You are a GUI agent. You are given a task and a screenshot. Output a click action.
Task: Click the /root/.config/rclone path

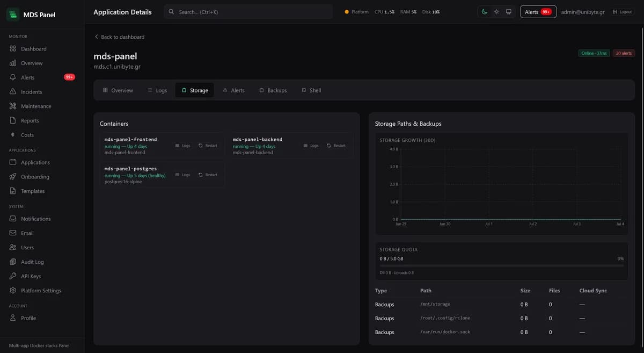(445, 318)
